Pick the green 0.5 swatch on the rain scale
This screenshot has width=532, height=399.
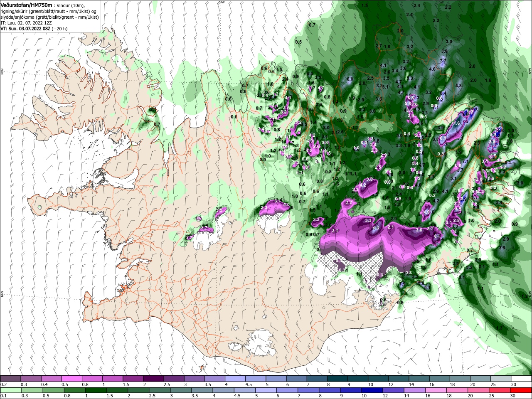53,390
